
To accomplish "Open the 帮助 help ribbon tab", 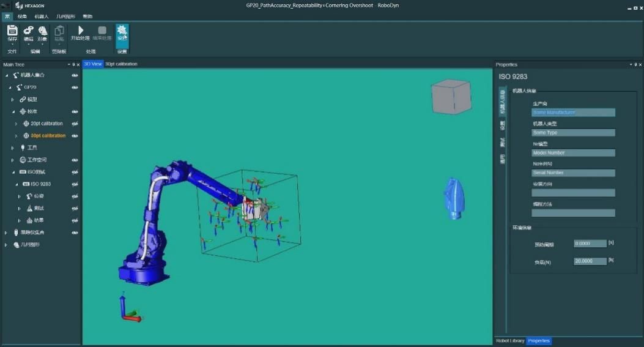I will tap(87, 17).
